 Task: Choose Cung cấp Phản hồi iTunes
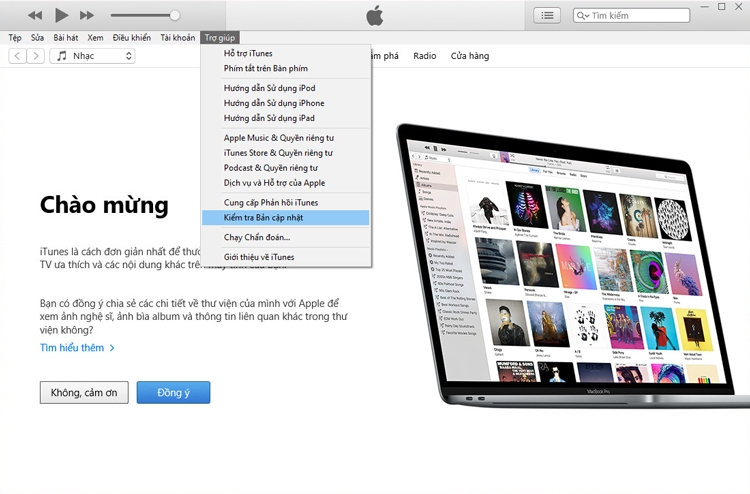pos(286,202)
